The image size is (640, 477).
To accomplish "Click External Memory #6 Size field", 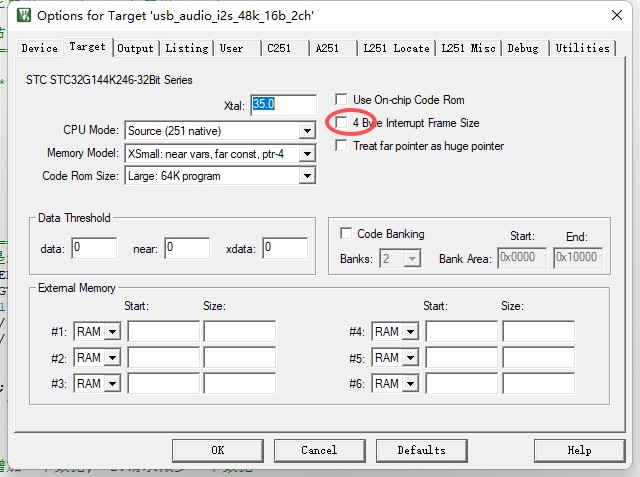I will coord(539,384).
